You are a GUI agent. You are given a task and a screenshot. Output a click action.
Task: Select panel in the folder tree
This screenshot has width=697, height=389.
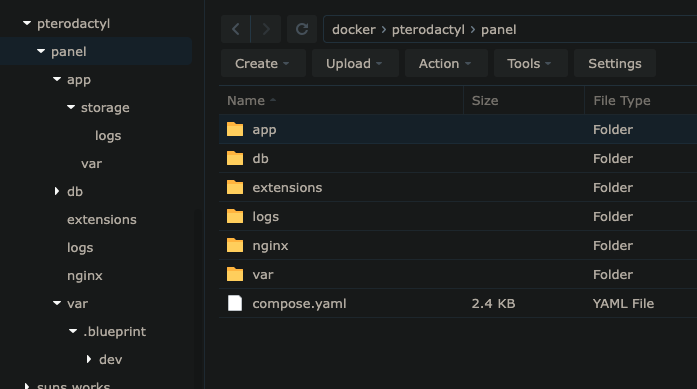click(x=68, y=52)
